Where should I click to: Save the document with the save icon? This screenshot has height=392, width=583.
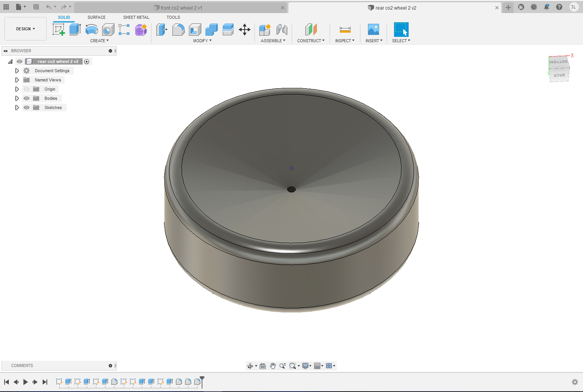coord(36,7)
